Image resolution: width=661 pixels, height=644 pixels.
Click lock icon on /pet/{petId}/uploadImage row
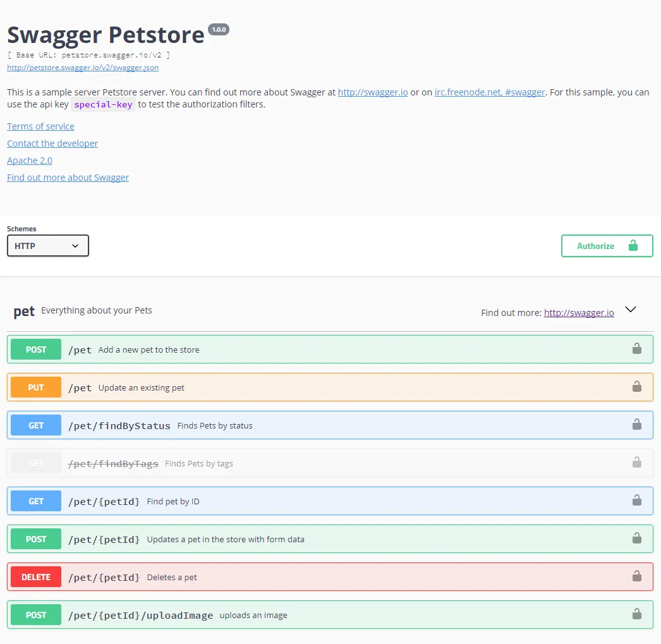[x=637, y=614]
